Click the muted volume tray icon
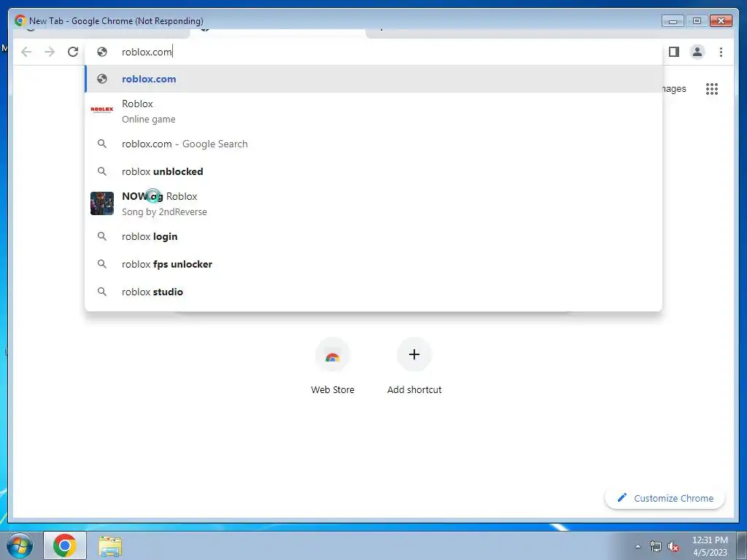Image resolution: width=747 pixels, height=560 pixels. (x=673, y=547)
